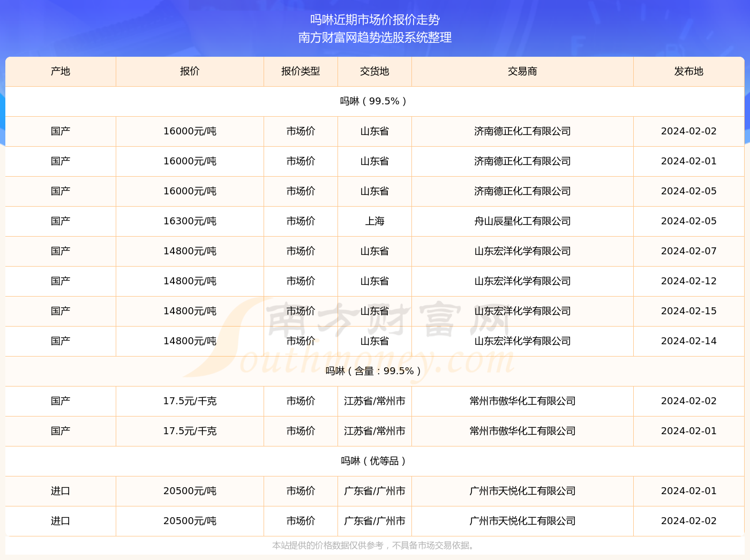Click 广州市天悦化工有限公司 in the 2024-02-02 row
This screenshot has width=750, height=560.
point(522,521)
